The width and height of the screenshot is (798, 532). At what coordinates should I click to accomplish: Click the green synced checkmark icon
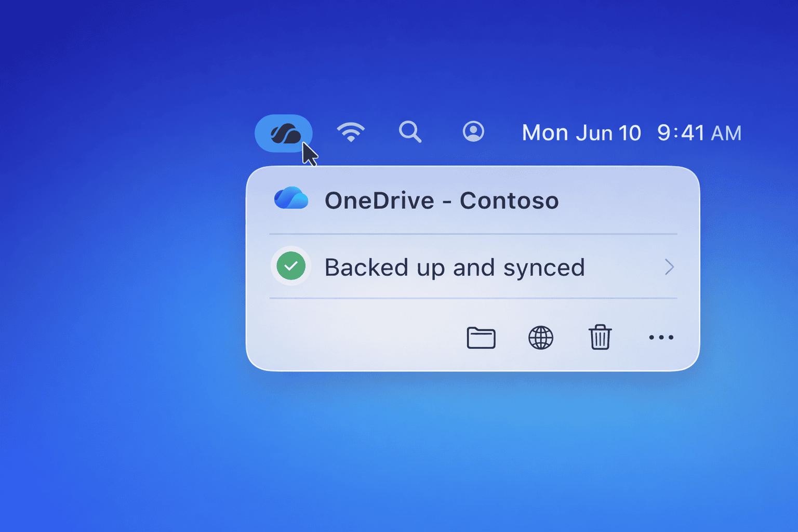click(291, 266)
